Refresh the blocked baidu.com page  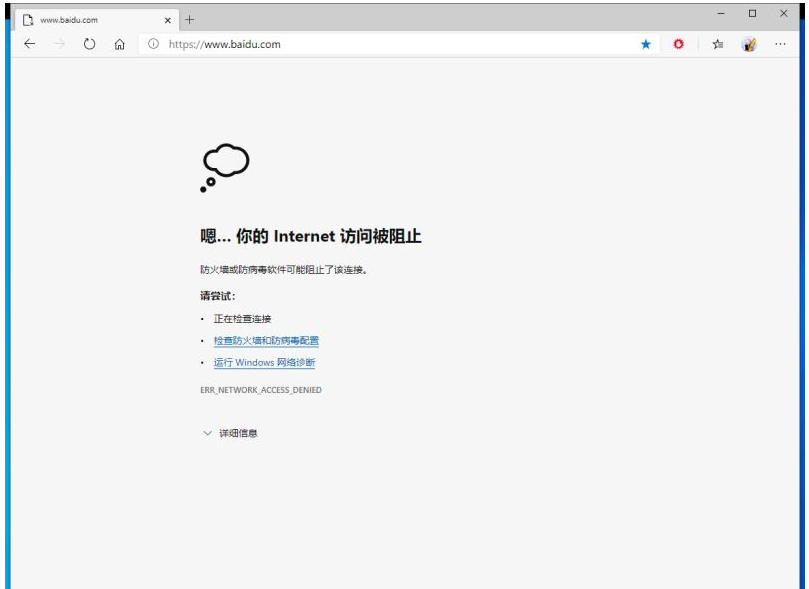(90, 44)
